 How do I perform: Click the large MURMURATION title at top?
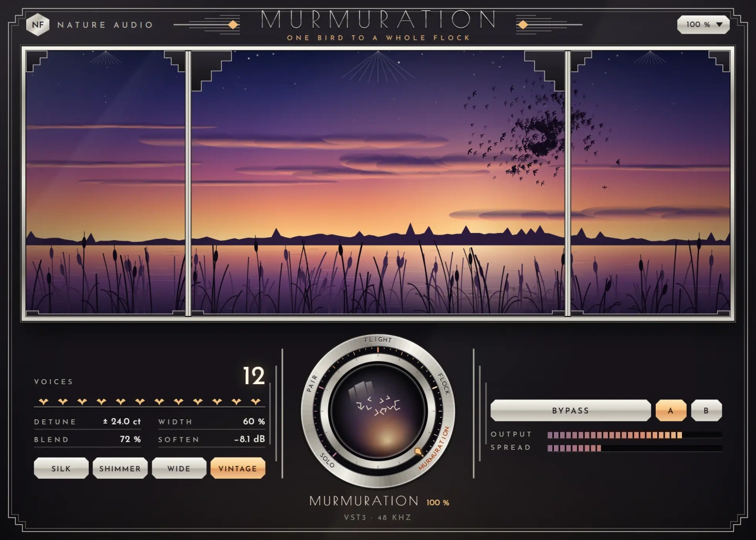378,19
